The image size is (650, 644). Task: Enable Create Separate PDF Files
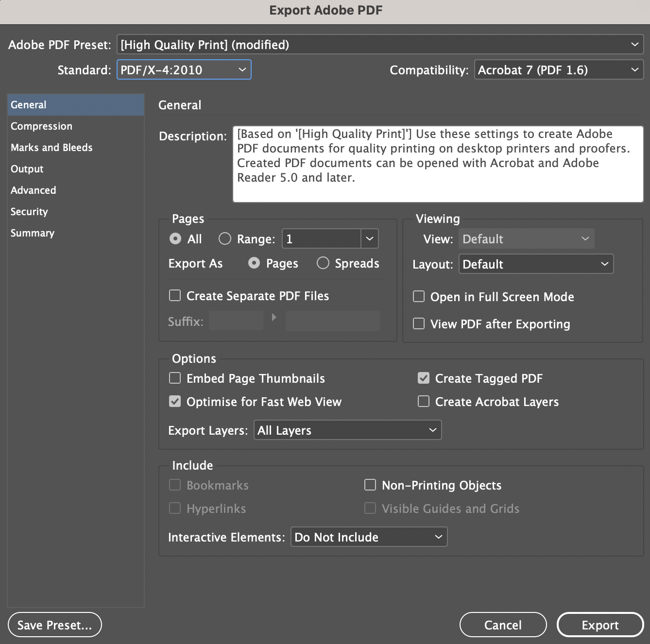[x=175, y=295]
